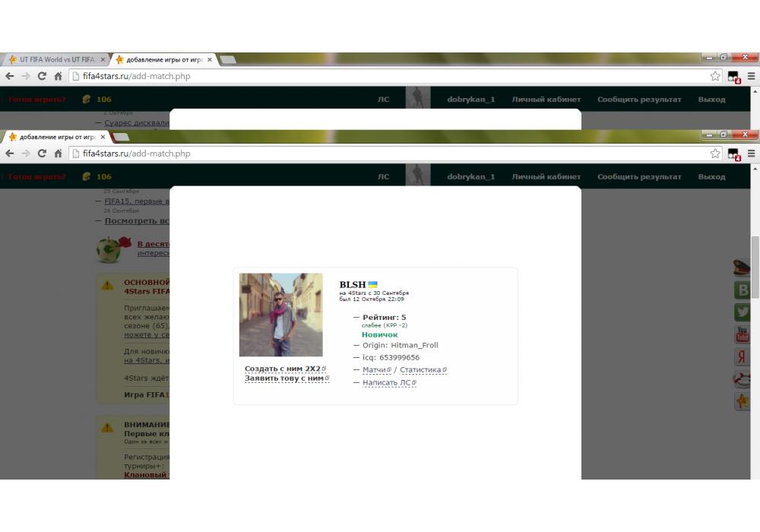The width and height of the screenshot is (760, 532).
Task: Open the 'Статистика' link for BLSH
Action: (420, 370)
